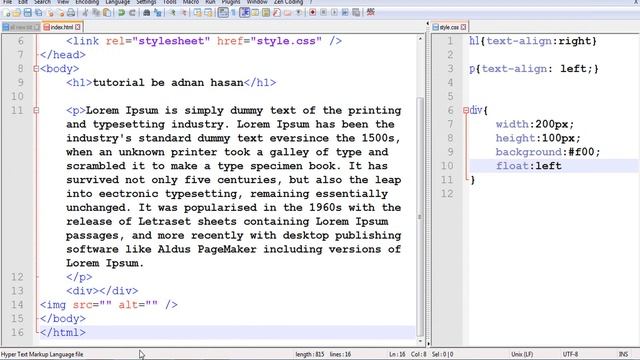640x360 pixels.
Task: Redo the edit with Redo toolbar icon
Action: 132,13
